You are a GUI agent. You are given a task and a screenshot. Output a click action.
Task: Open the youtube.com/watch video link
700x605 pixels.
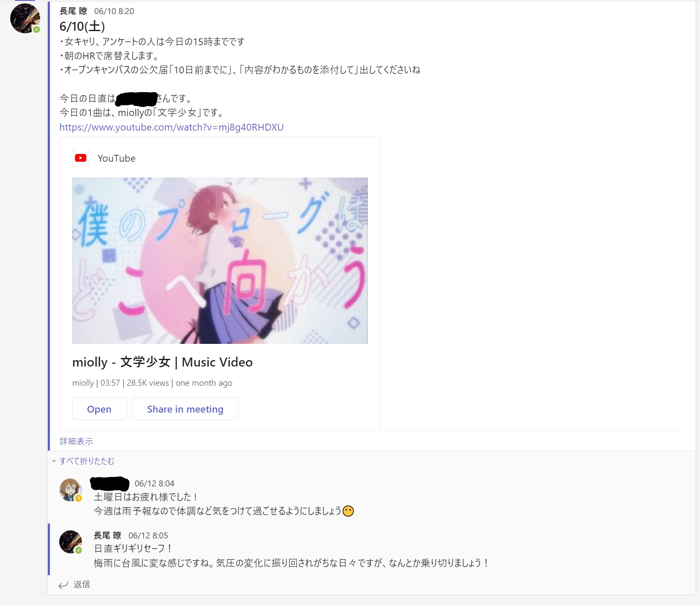tap(171, 127)
